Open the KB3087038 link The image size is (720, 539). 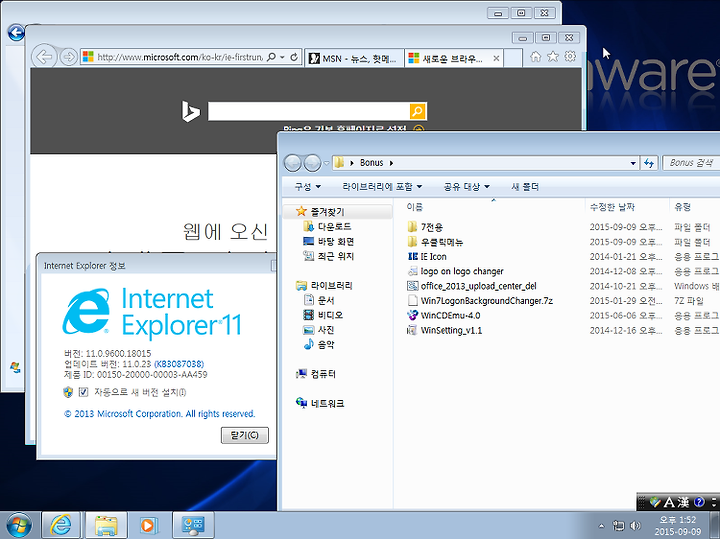pyautogui.click(x=179, y=364)
